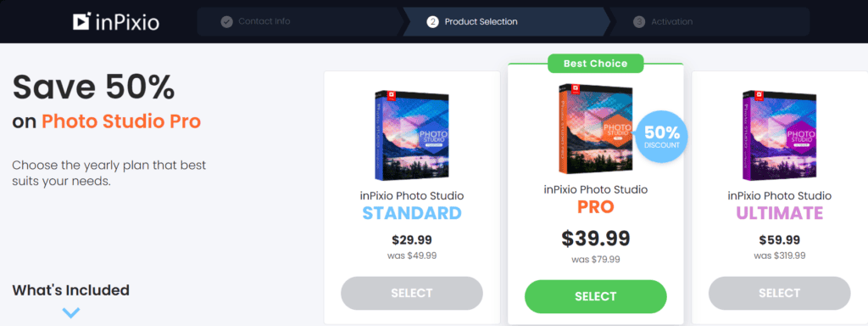Select the Standard plan button
Viewport: 868px width, 326px height.
tap(412, 293)
